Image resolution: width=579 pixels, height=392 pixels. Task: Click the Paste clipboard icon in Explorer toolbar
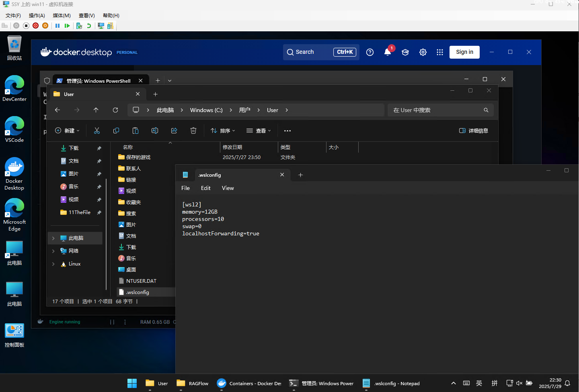coord(136,131)
